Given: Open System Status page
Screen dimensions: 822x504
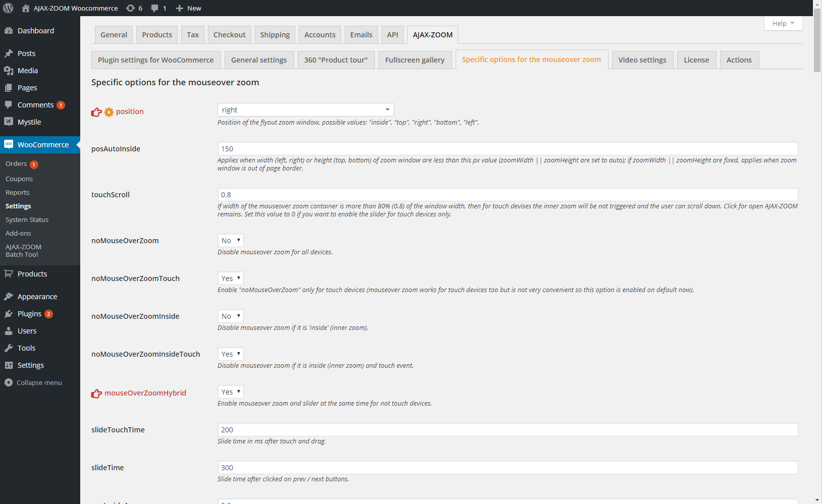Looking at the screenshot, I should 27,220.
